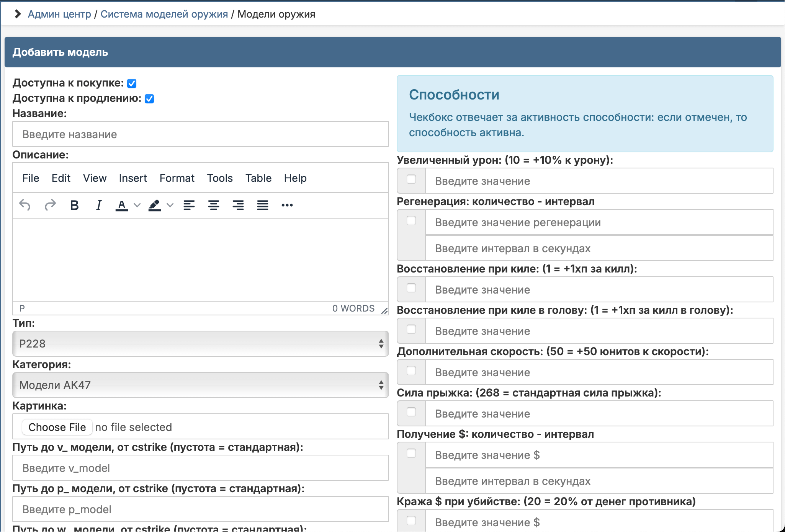Open the Тип dropdown showing P228
The height and width of the screenshot is (532, 785).
(x=201, y=344)
